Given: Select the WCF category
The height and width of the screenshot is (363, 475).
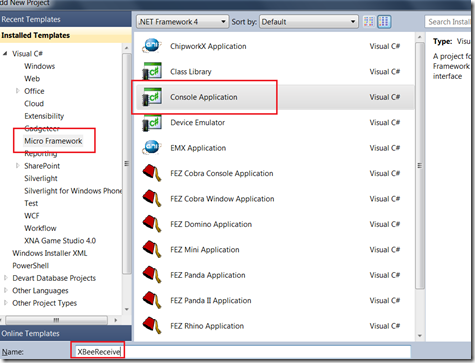Looking at the screenshot, I should click(32, 216).
